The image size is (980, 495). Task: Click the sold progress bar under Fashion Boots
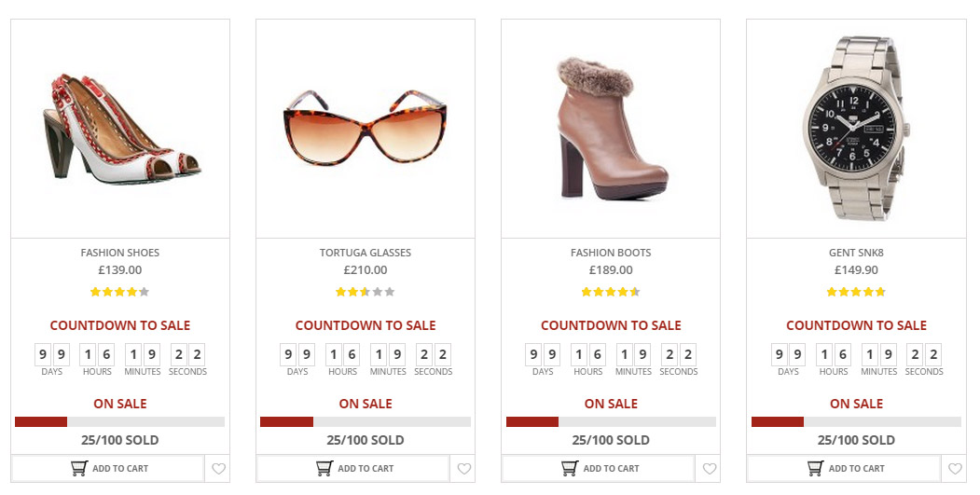pyautogui.click(x=611, y=422)
